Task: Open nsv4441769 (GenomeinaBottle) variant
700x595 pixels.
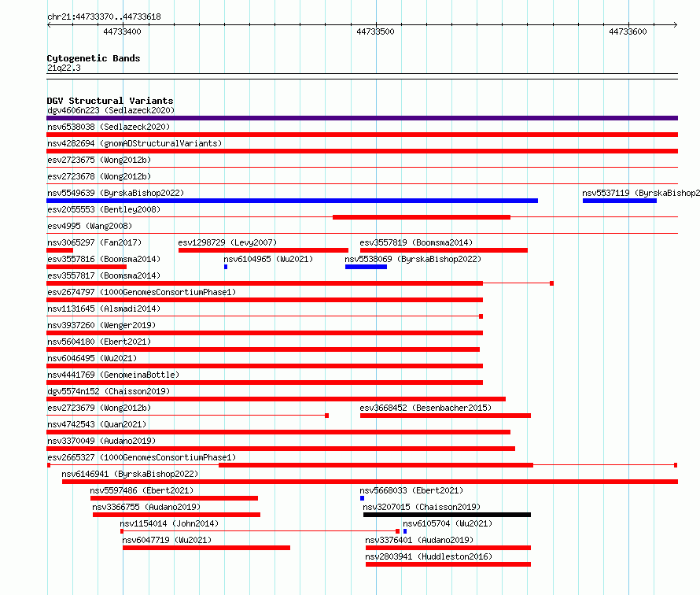Action: [113, 375]
